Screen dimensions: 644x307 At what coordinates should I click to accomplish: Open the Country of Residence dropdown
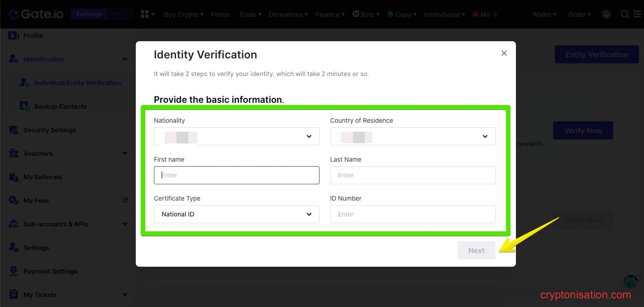click(x=412, y=136)
